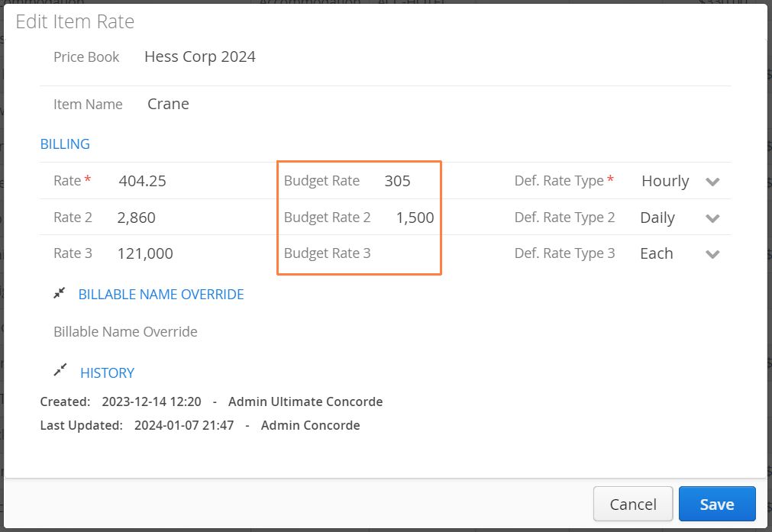Select the Daily rate type value
The width and height of the screenshot is (772, 532).
click(x=657, y=218)
